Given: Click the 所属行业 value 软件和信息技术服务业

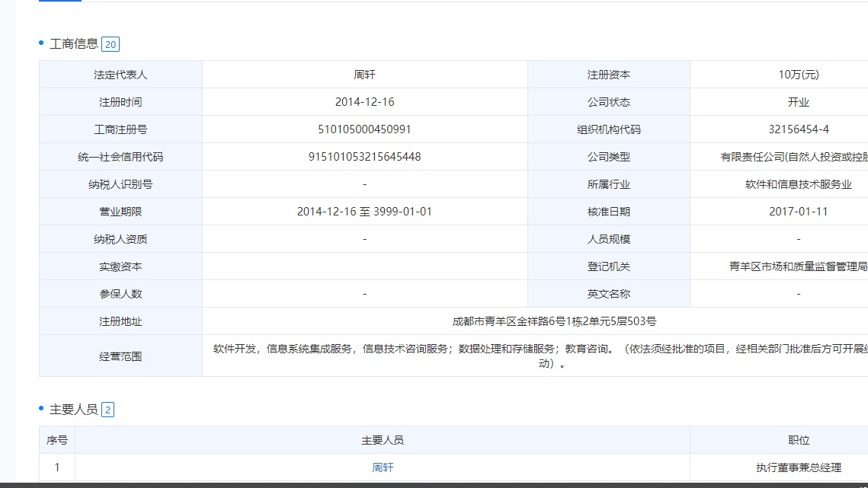Looking at the screenshot, I should (798, 184).
